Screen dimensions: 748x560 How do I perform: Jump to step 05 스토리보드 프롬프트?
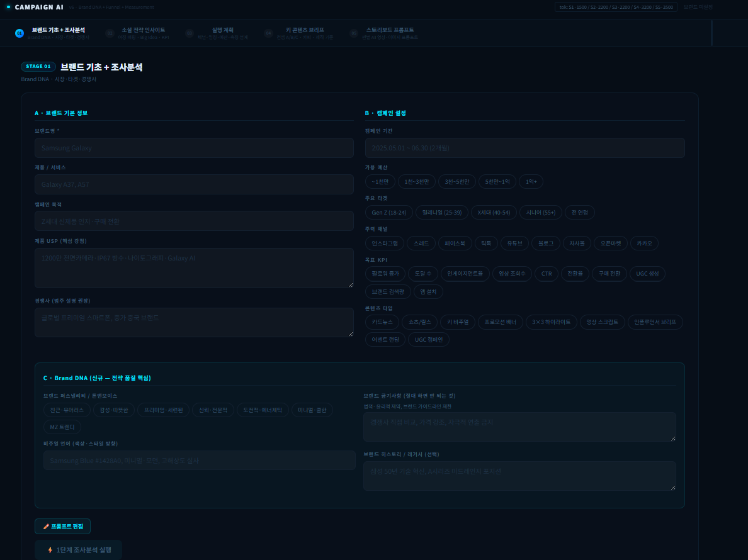point(384,33)
